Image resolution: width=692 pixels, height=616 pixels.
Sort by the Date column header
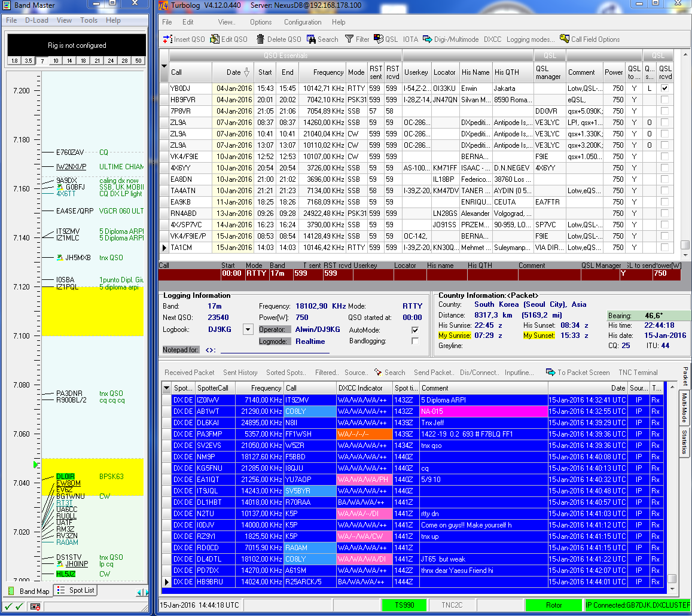[x=233, y=72]
